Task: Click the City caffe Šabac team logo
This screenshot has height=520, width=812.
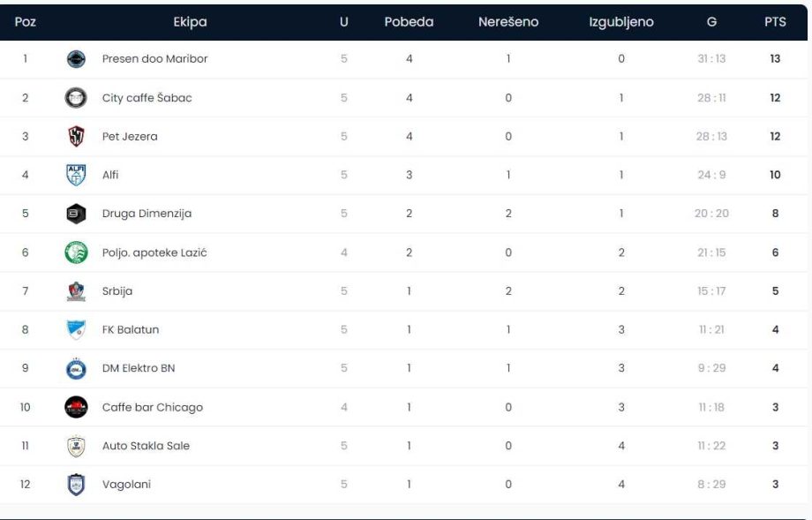Action: [x=76, y=98]
